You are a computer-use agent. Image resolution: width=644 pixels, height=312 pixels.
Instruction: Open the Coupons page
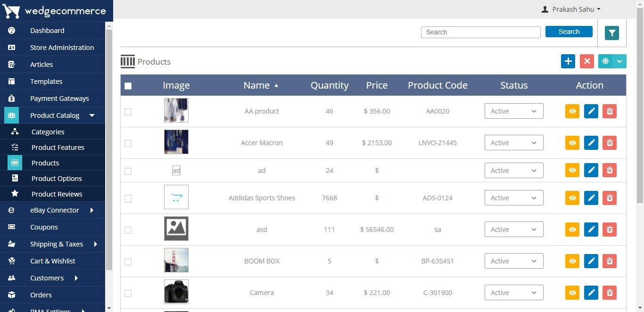tap(44, 227)
